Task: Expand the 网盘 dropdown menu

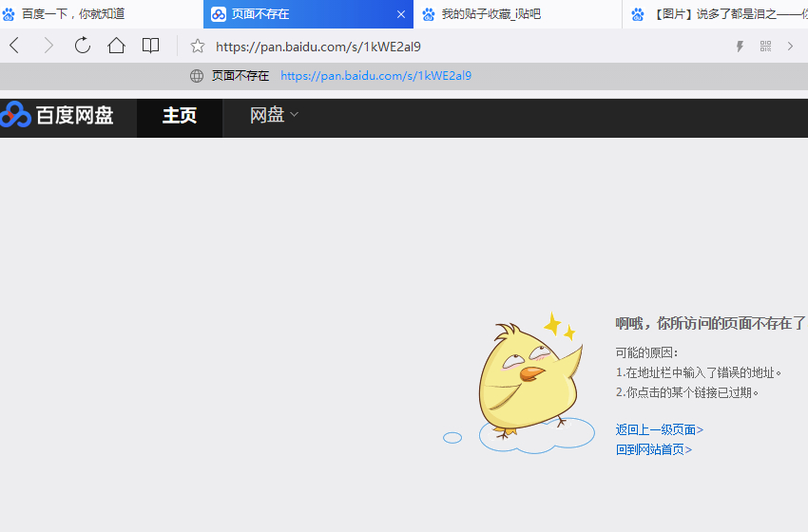Action: click(274, 115)
